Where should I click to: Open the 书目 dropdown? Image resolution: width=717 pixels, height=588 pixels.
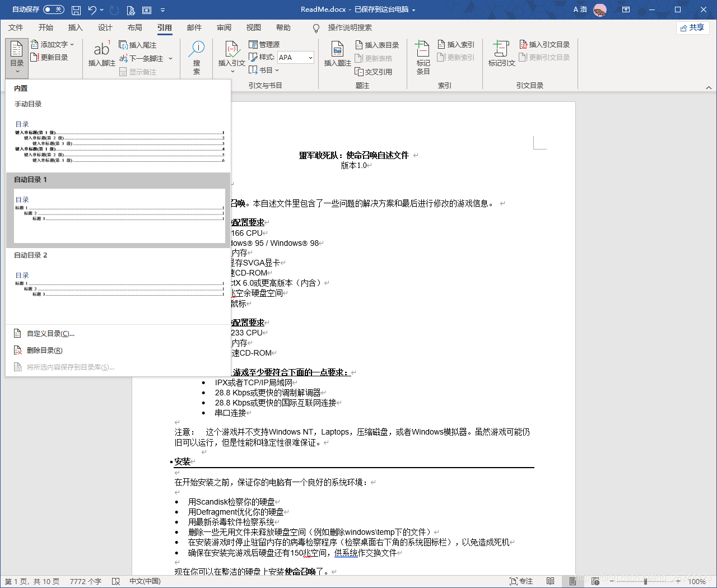point(264,70)
